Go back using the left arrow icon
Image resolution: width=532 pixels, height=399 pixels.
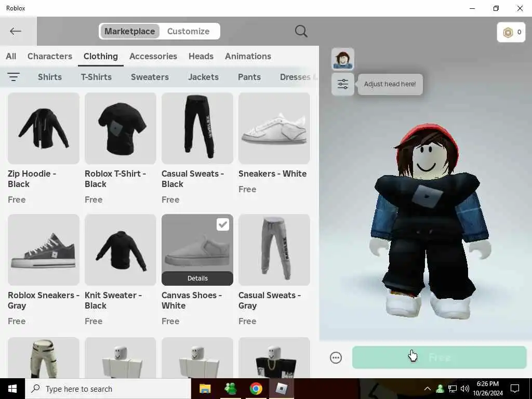coord(16,31)
